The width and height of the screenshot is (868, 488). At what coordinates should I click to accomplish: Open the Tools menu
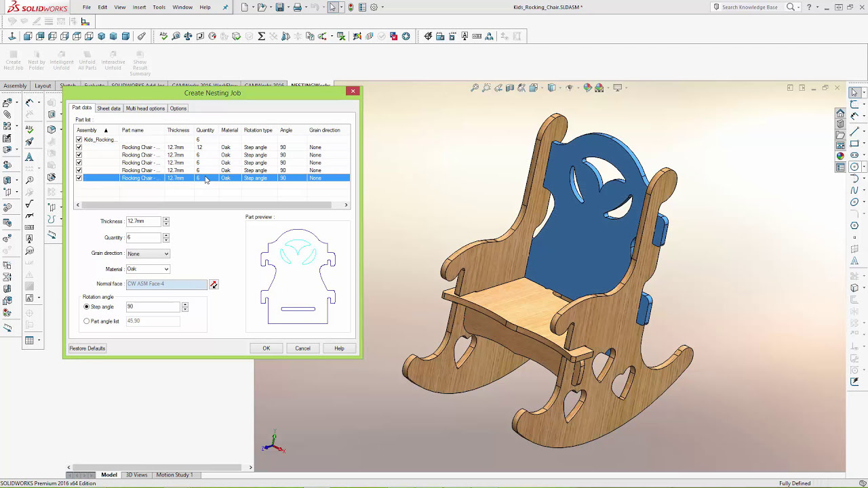(159, 7)
